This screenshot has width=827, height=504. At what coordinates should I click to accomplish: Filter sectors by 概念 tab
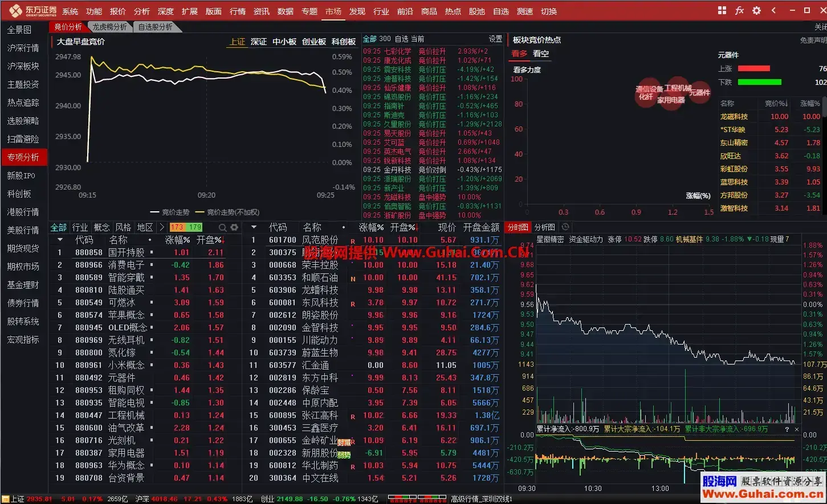tap(101, 227)
